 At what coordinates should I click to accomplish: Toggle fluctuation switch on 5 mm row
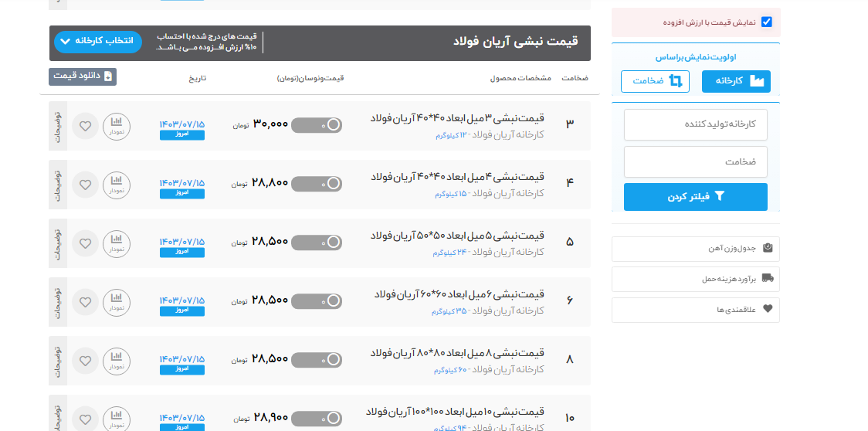[x=317, y=243]
